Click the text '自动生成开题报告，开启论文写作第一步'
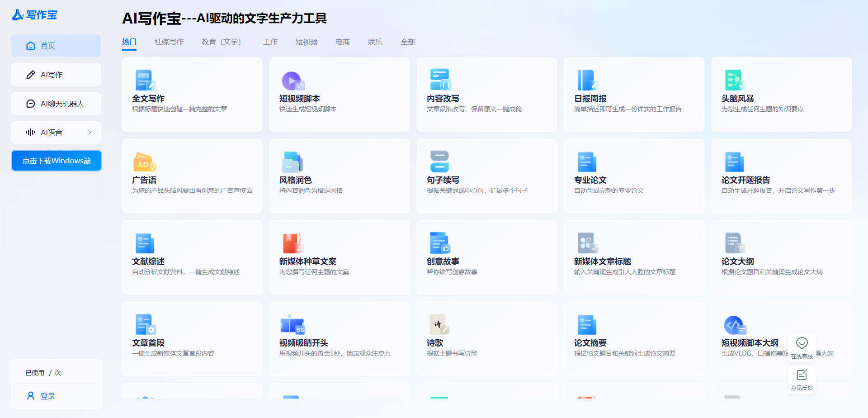868x418 pixels. pos(778,190)
